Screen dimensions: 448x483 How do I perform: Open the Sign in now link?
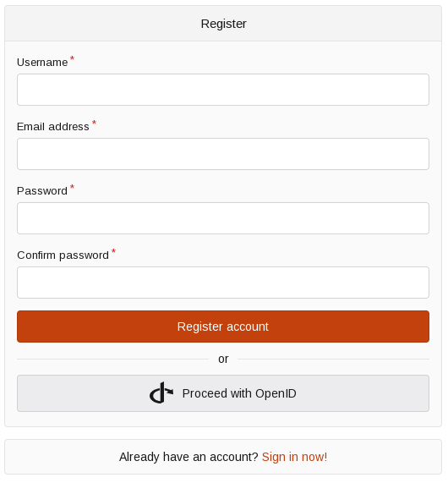(x=294, y=457)
